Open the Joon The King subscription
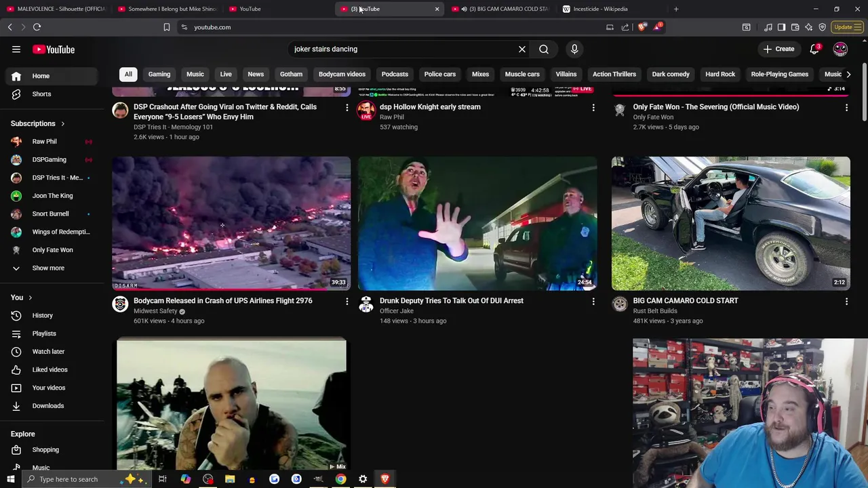Viewport: 868px width, 488px height. pos(52,196)
